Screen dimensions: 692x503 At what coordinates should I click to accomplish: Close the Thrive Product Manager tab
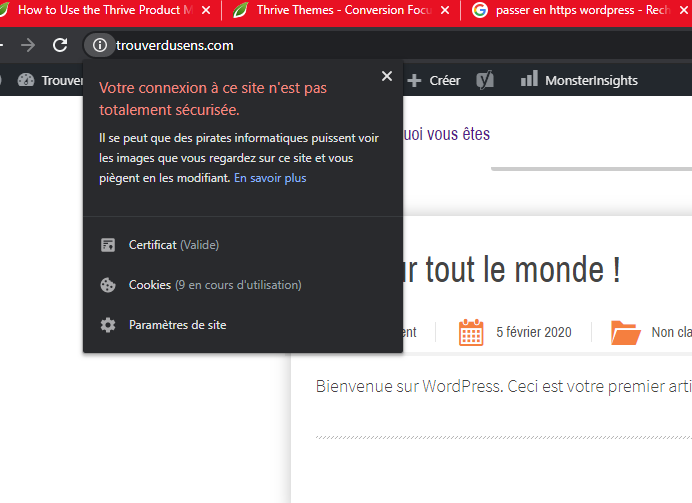206,10
